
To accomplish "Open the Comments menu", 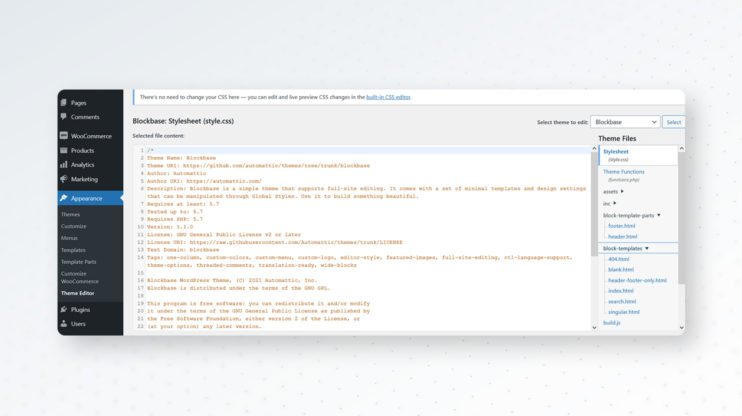I will (85, 117).
